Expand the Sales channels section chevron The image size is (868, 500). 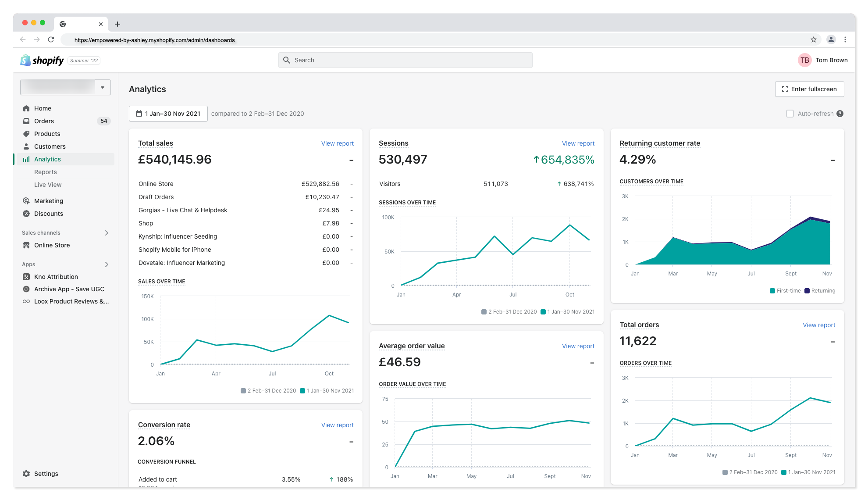click(x=107, y=233)
